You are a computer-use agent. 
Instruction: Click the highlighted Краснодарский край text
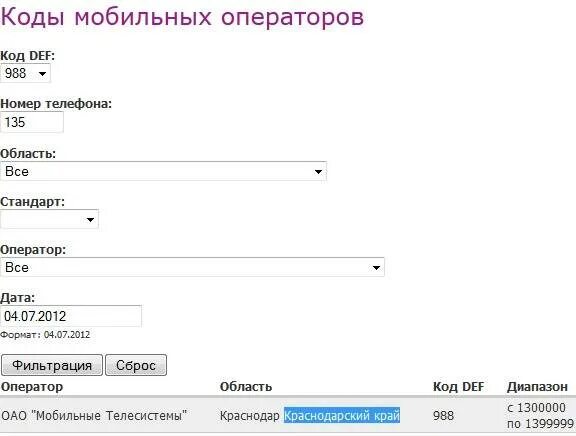(342, 415)
